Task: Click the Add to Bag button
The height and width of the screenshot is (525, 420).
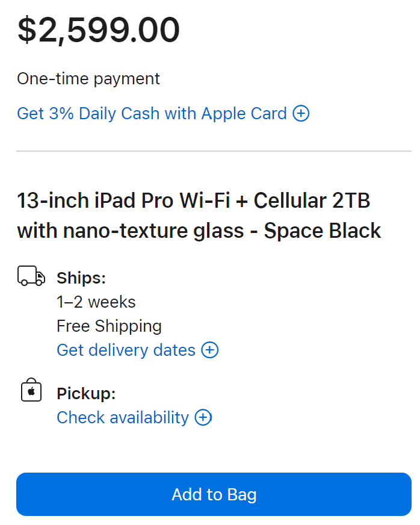Action: pos(214,494)
